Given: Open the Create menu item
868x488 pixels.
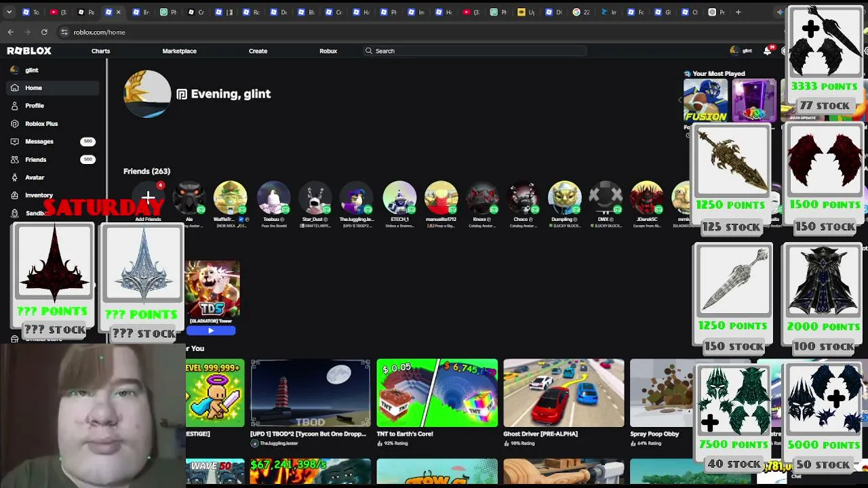Looking at the screenshot, I should tap(258, 51).
